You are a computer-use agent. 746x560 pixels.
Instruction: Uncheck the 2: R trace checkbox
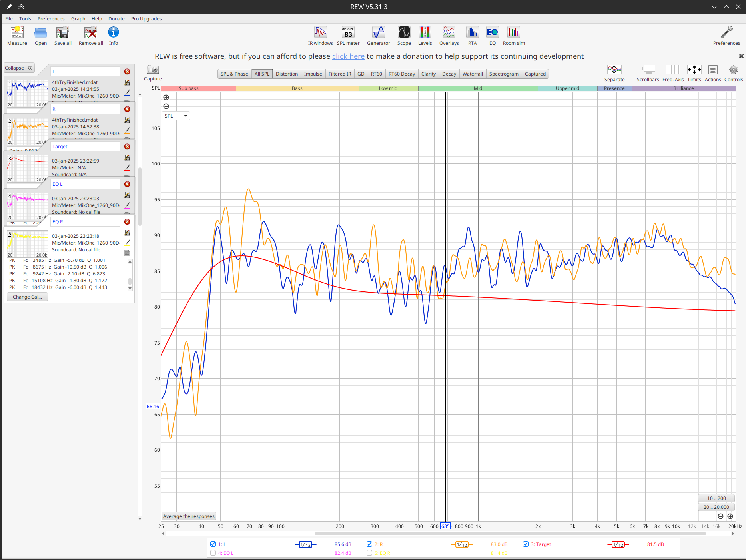369,544
